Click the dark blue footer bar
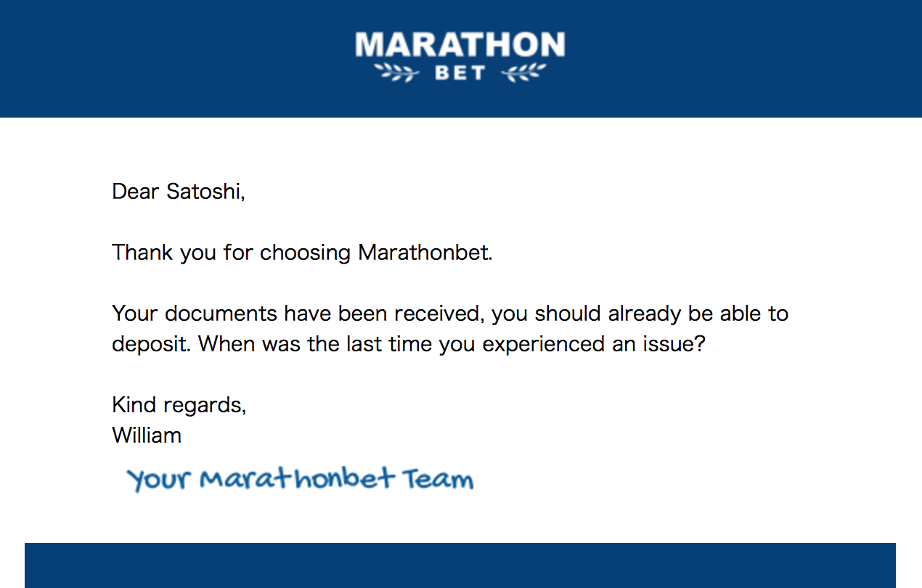Screen dimensions: 922x588 [x=460, y=565]
